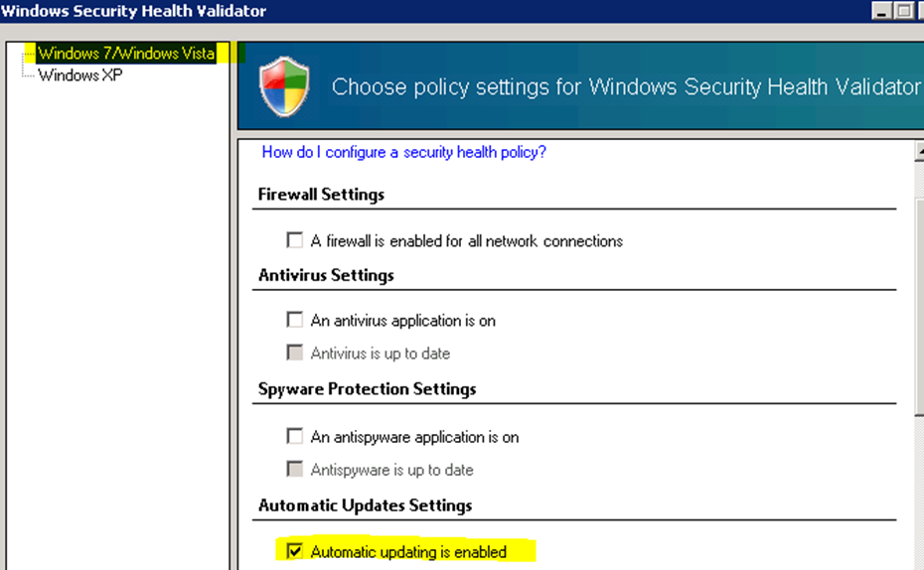Enable firewall for all network connections checkbox

[x=295, y=240]
